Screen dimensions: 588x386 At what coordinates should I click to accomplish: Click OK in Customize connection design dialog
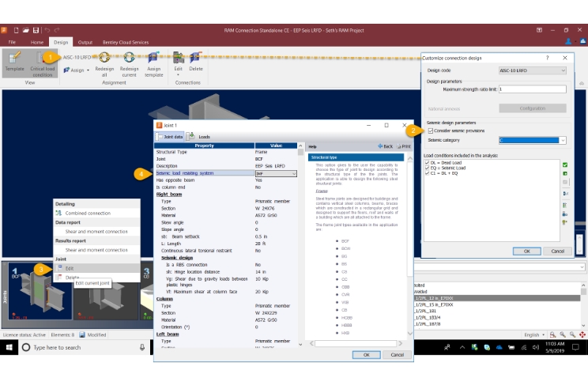coord(527,252)
